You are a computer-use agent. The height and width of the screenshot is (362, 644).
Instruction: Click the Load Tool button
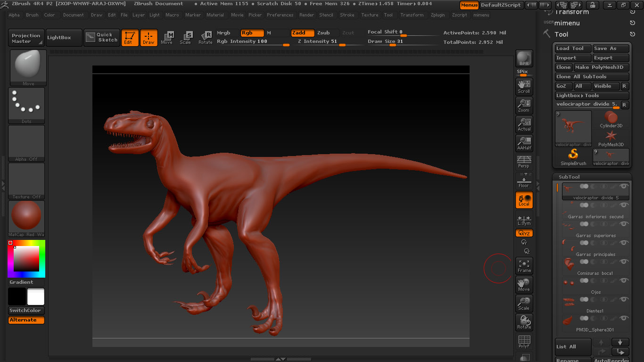573,49
